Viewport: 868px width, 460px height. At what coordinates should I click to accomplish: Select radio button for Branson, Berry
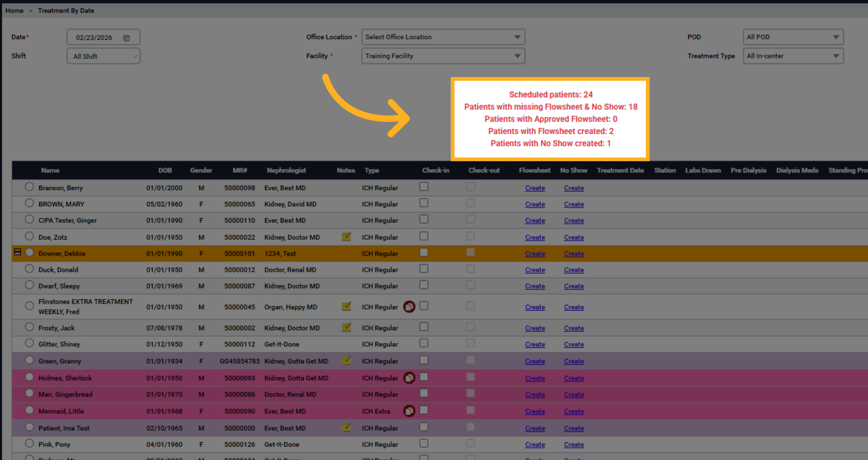click(x=29, y=187)
